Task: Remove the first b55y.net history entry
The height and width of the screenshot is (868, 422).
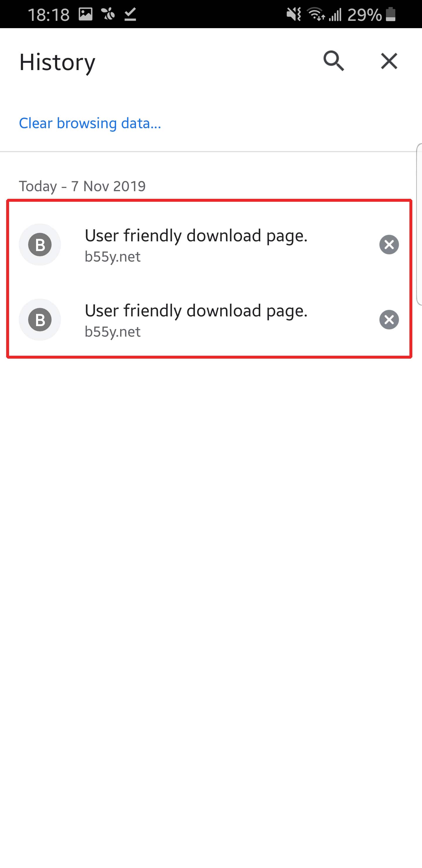Action: click(389, 245)
